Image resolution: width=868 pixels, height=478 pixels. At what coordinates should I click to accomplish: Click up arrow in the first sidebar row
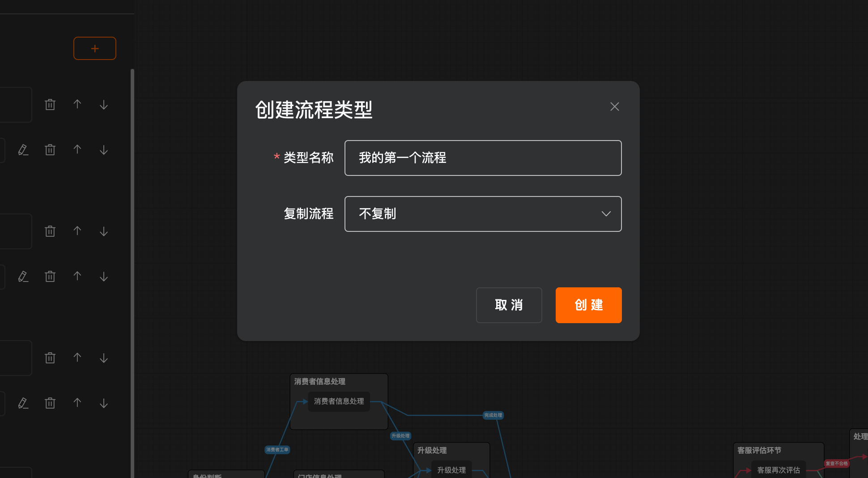click(x=77, y=104)
